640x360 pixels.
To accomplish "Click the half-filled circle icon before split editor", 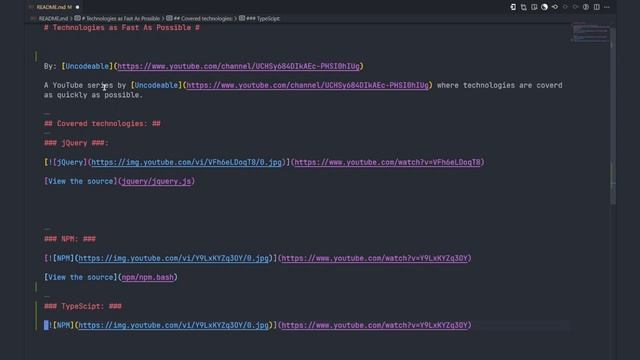I will click(586, 7).
